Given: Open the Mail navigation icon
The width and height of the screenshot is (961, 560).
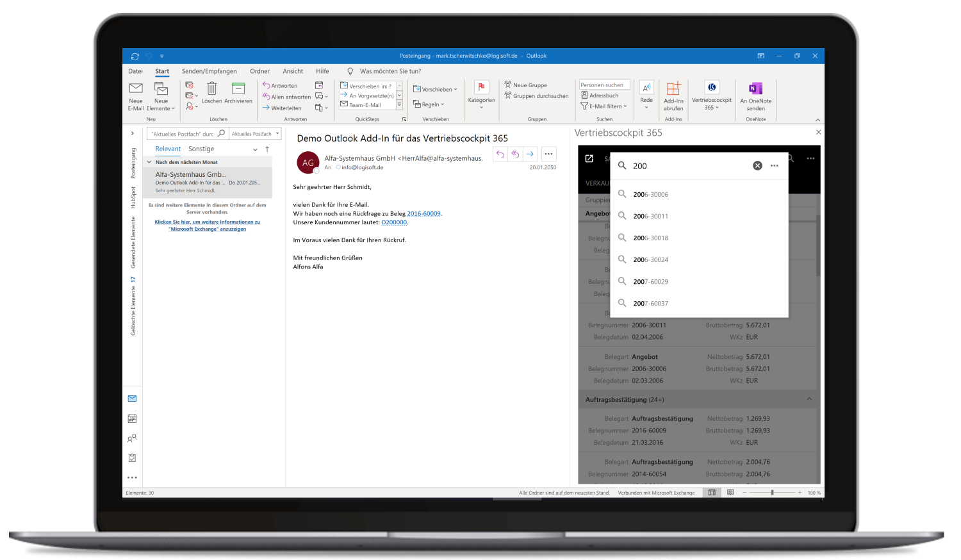Looking at the screenshot, I should coord(132,399).
